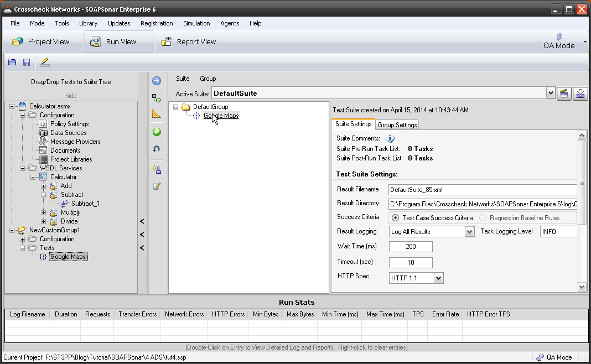This screenshot has height=364, width=591.
Task: Open the Agents menu
Action: (230, 23)
